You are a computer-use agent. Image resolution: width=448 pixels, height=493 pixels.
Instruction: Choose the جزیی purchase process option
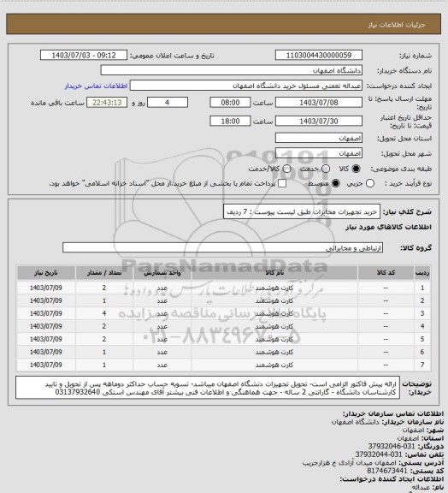[x=370, y=183]
